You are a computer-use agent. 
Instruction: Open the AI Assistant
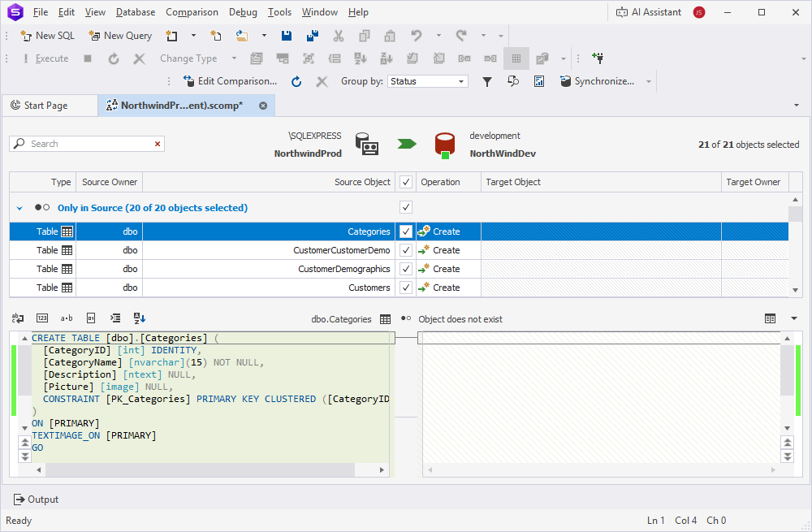(649, 12)
